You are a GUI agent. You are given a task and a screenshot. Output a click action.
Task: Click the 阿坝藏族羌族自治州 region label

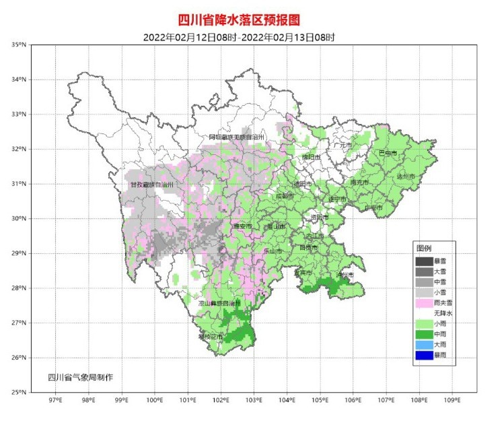(x=237, y=137)
